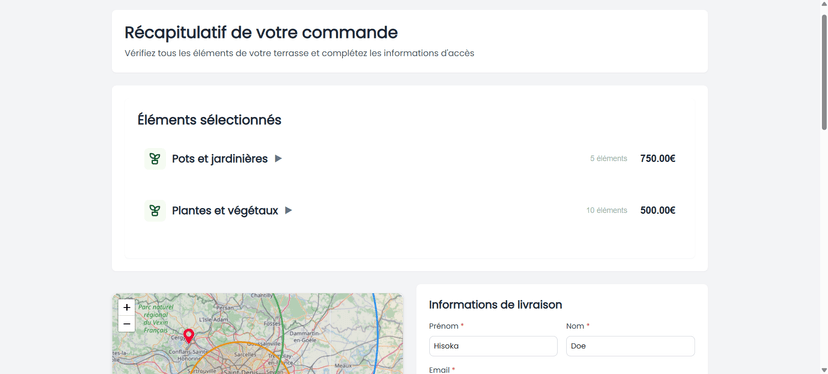The width and height of the screenshot is (828, 374).
Task: Expand the Plantes et végétaux section
Action: [x=288, y=210]
